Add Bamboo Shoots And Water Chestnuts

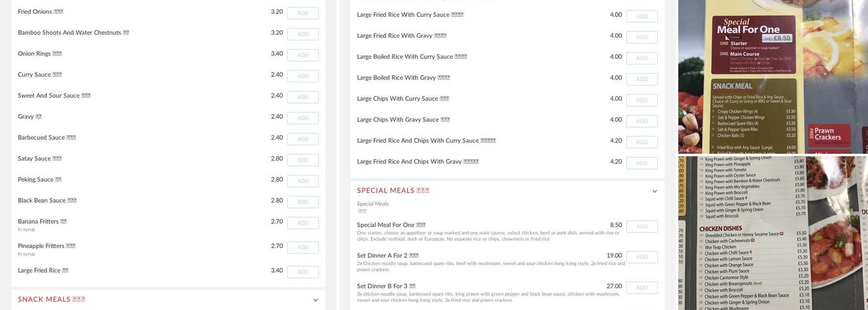coord(303,34)
